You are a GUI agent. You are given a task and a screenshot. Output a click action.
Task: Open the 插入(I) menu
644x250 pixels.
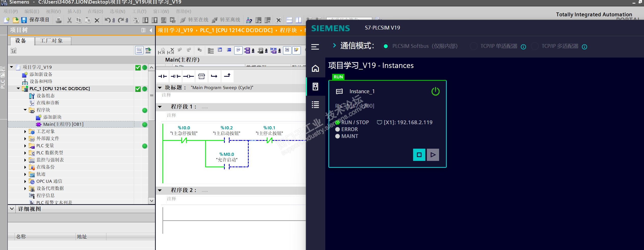pyautogui.click(x=74, y=11)
